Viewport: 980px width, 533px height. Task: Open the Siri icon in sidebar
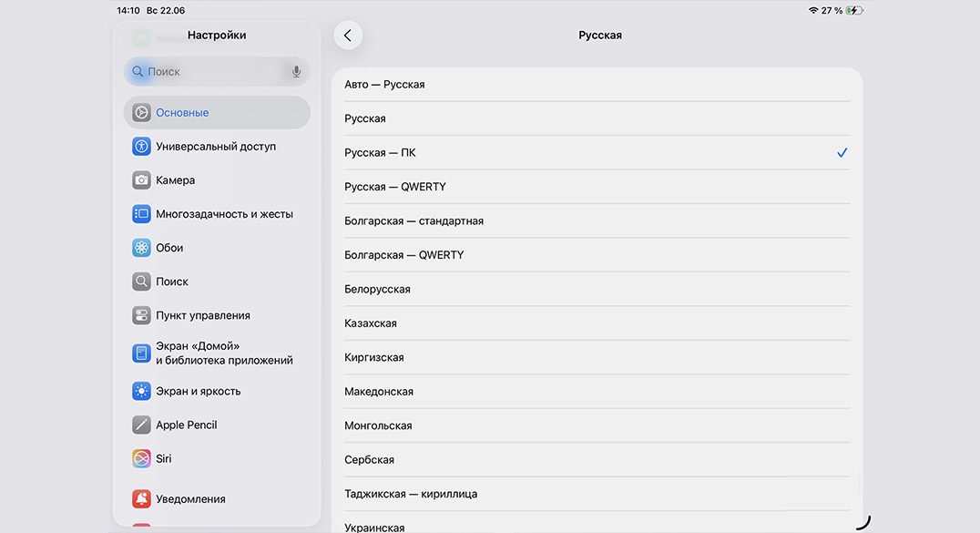141,458
